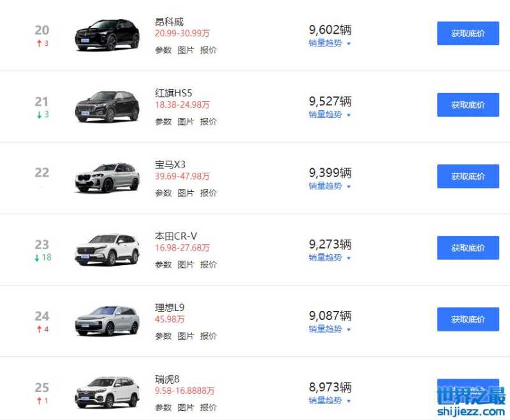Open 参数 link under 昂科威
The image size is (510, 420).
coord(163,50)
